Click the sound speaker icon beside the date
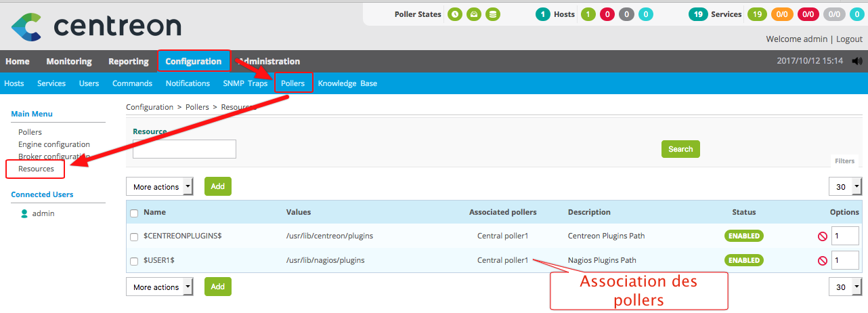 click(x=857, y=61)
